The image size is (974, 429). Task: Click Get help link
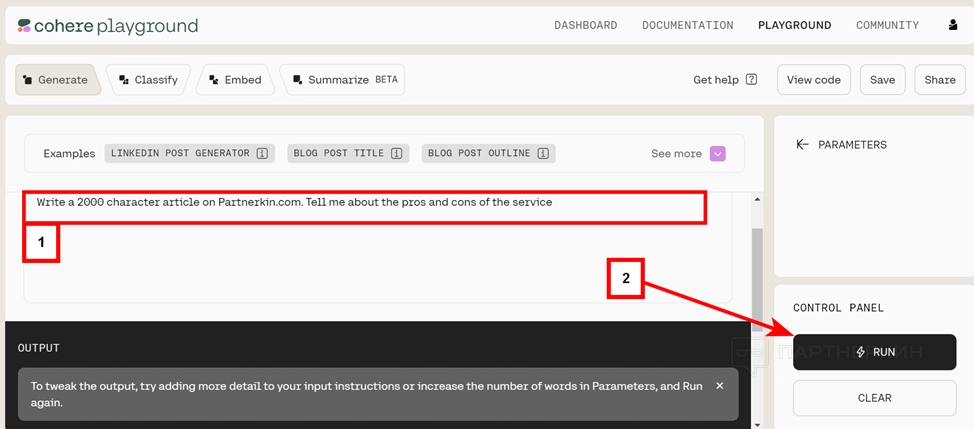(x=716, y=79)
